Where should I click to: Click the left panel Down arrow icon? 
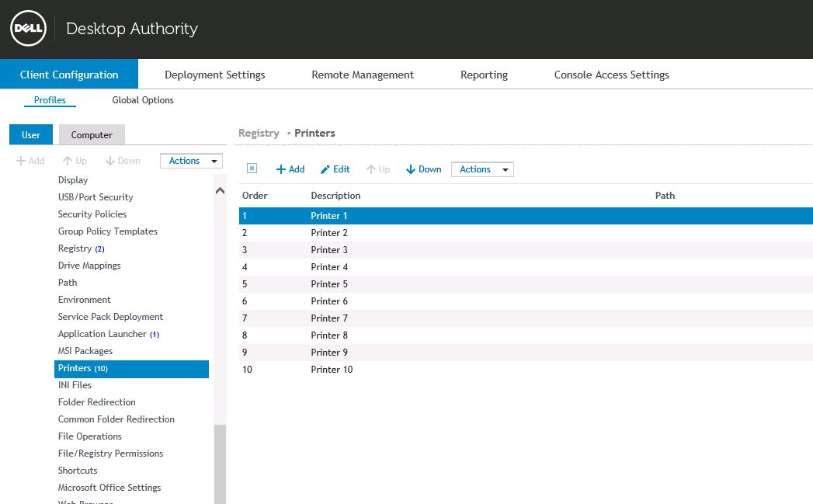(110, 161)
